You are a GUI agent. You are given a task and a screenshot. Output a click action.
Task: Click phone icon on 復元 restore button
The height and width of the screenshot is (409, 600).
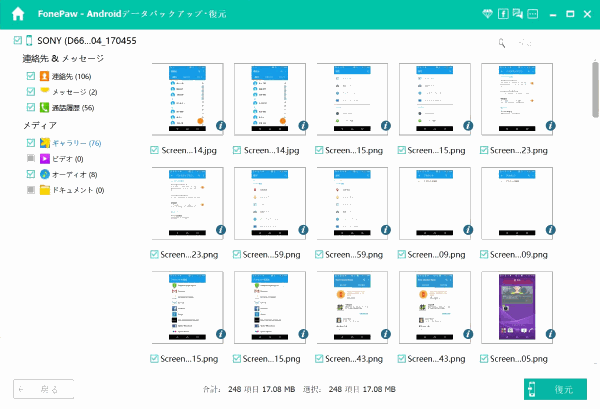pyautogui.click(x=532, y=389)
